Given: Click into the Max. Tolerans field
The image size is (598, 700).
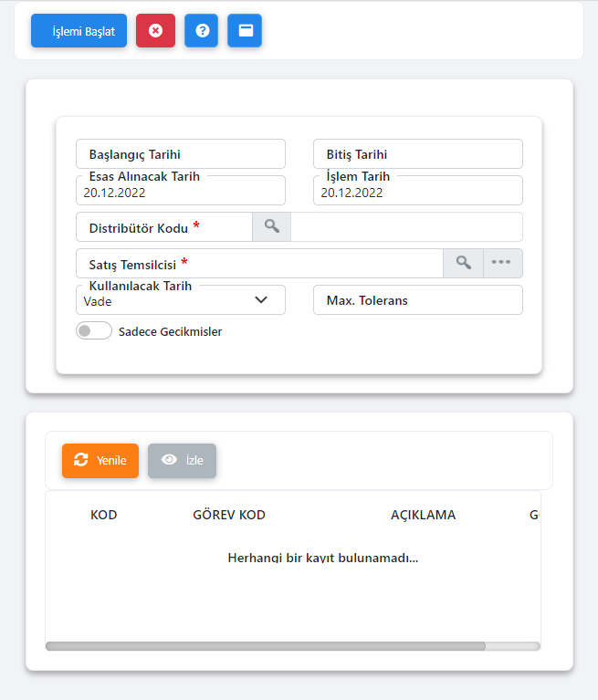Looking at the screenshot, I should pos(417,300).
